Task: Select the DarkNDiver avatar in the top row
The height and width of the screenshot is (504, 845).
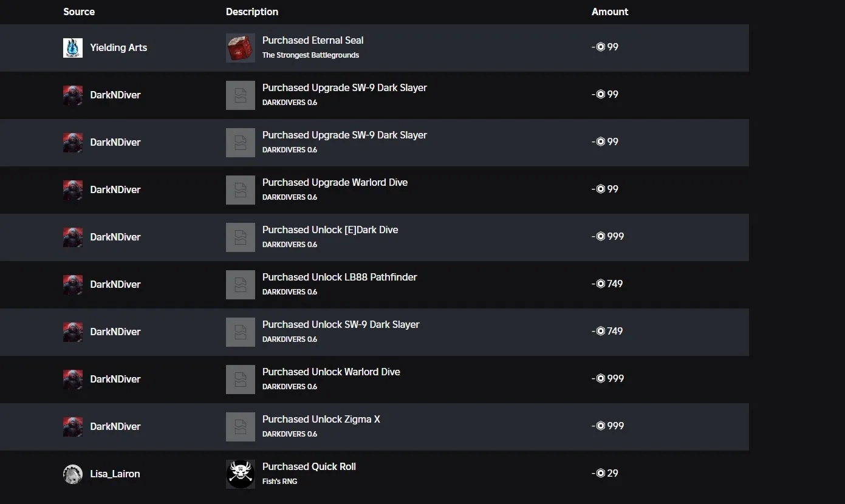Action: coord(73,95)
